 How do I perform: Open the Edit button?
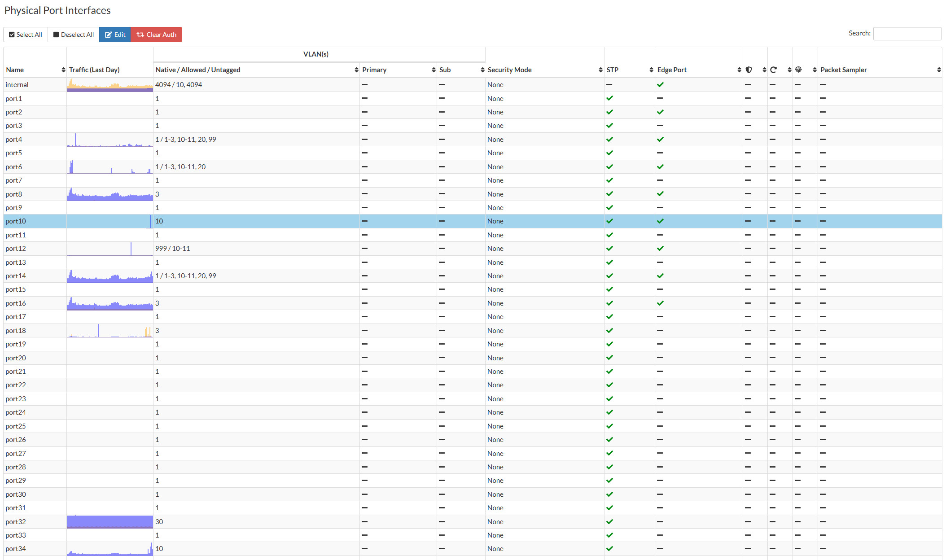click(115, 35)
